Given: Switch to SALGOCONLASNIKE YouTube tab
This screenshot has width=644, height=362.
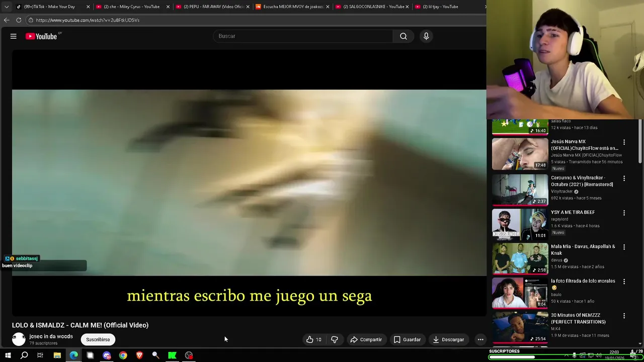Looking at the screenshot, I should point(373,7).
